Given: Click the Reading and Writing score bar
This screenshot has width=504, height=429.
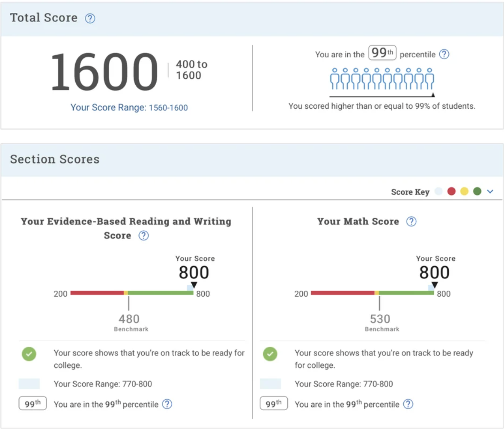Looking at the screenshot, I should 132,293.
